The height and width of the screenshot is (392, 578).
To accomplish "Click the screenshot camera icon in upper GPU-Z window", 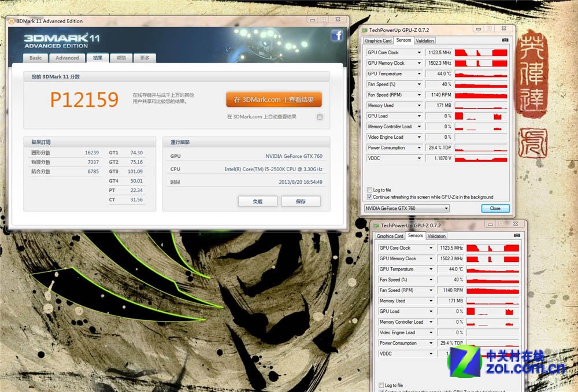I will coord(505,40).
